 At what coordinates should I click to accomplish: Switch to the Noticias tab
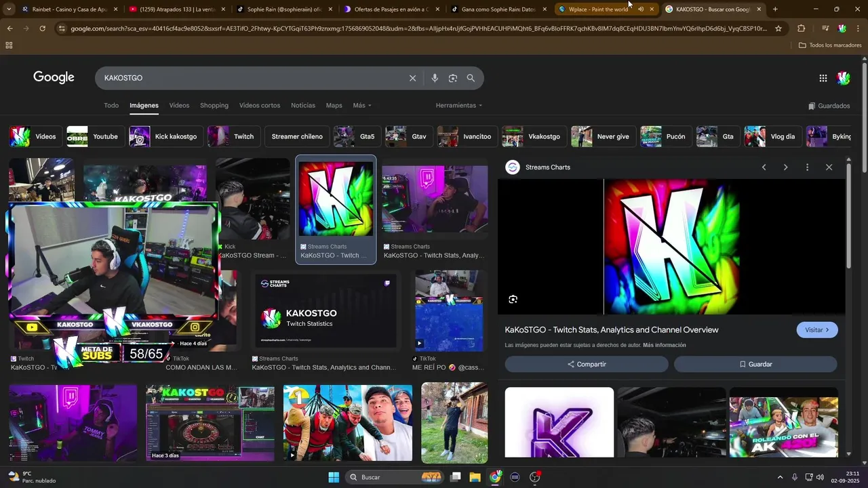click(303, 106)
